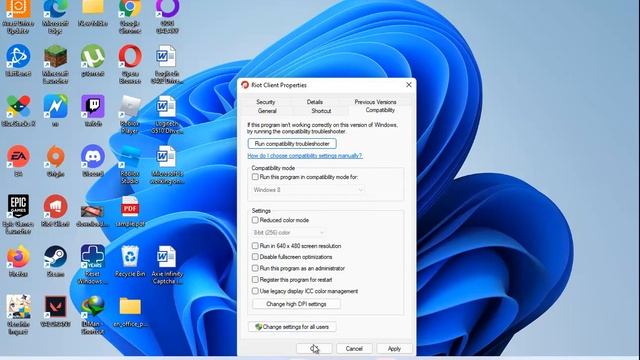Open the Epic Games Launcher shortcut
Image resolution: width=640 pixels, height=360 pixels.
18,207
